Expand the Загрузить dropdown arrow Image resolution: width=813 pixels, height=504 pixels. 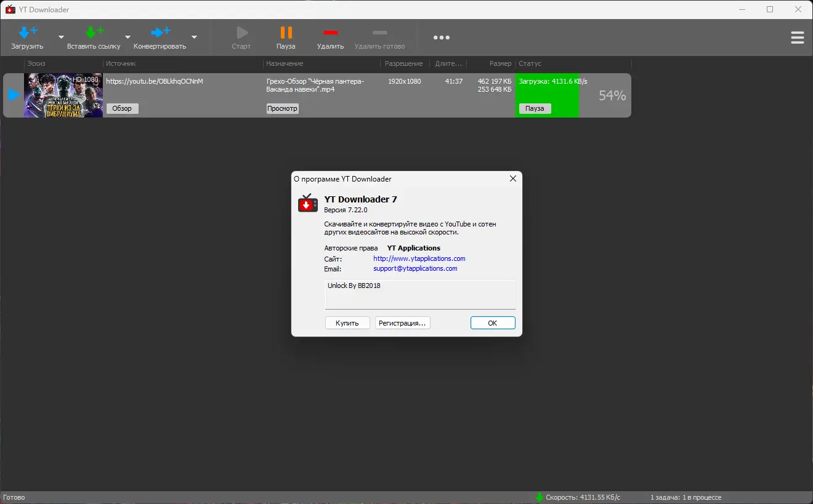coord(60,38)
